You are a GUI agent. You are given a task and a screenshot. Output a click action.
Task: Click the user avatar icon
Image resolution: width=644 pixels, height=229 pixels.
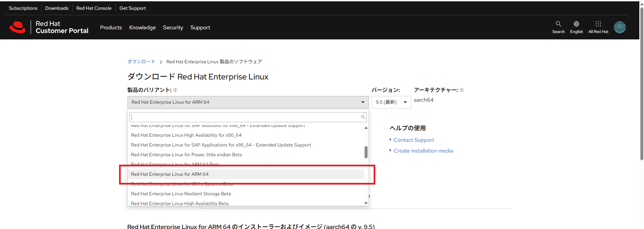coord(619,27)
